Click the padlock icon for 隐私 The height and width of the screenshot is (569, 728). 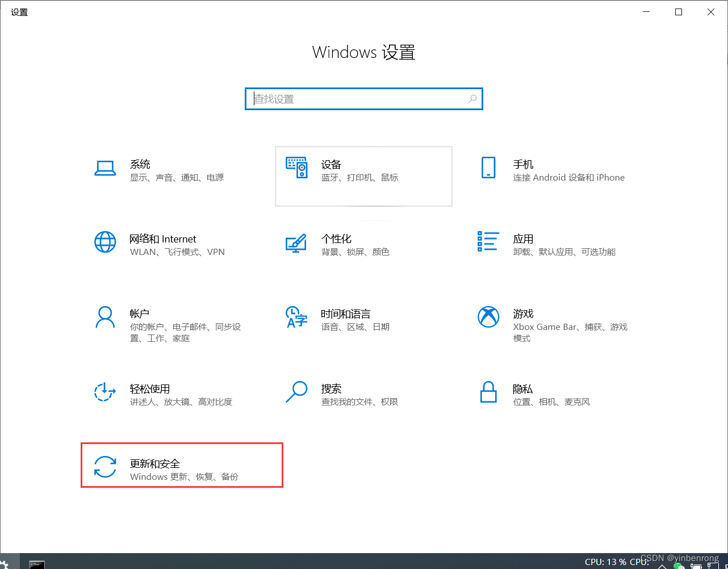[x=488, y=392]
